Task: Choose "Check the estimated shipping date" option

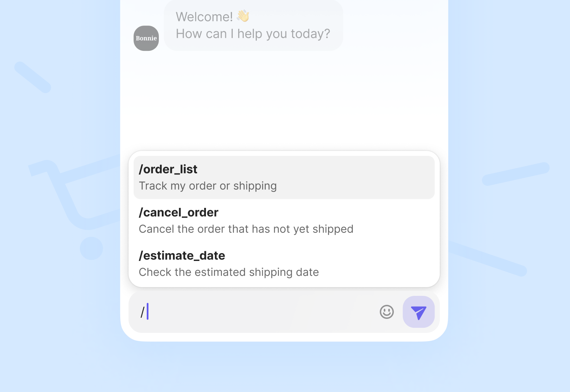Action: click(229, 272)
